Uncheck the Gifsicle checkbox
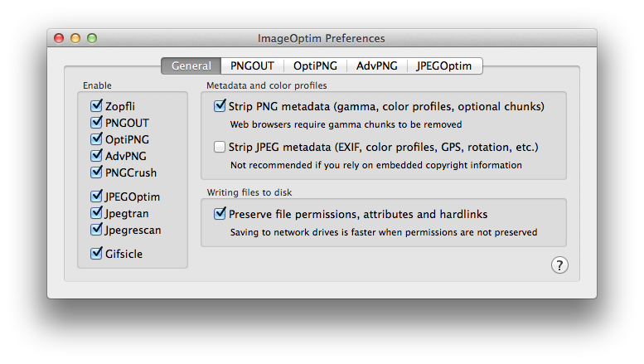Screen dimensions: 644x364 click(96, 253)
